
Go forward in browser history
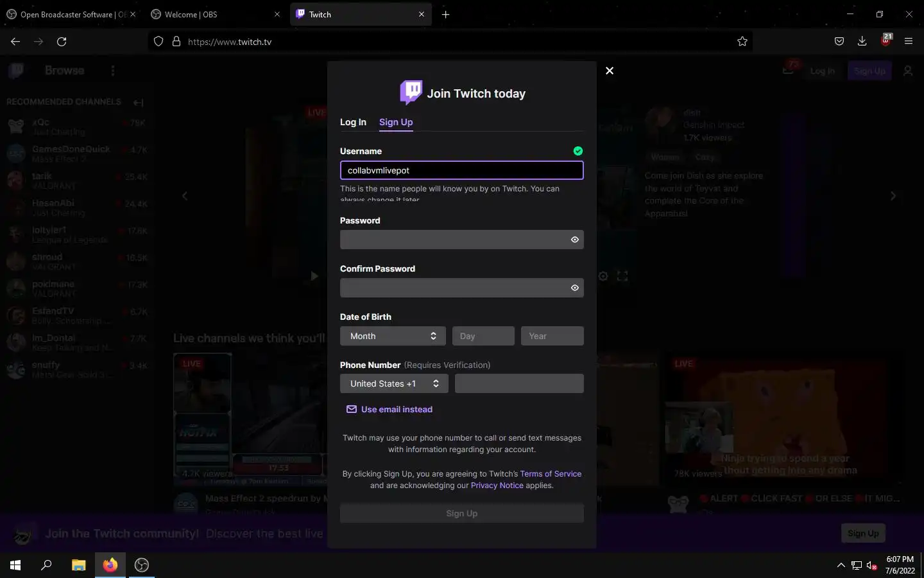(38, 41)
